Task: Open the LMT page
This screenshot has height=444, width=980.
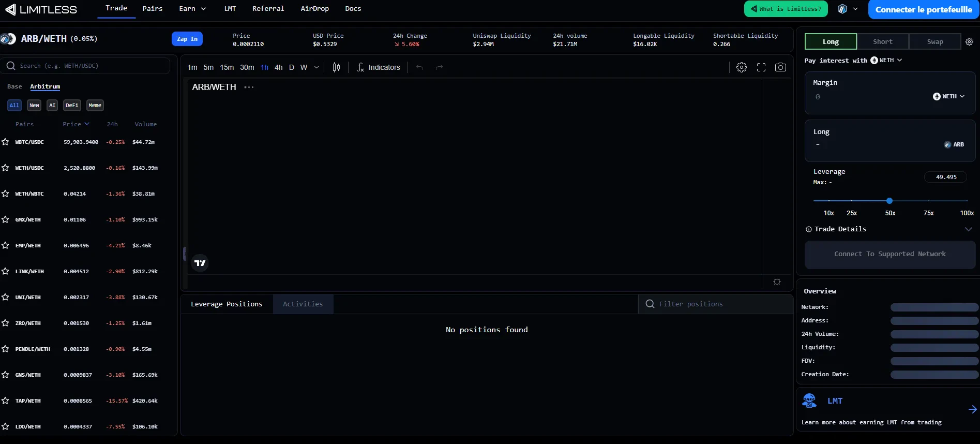Action: coord(230,9)
